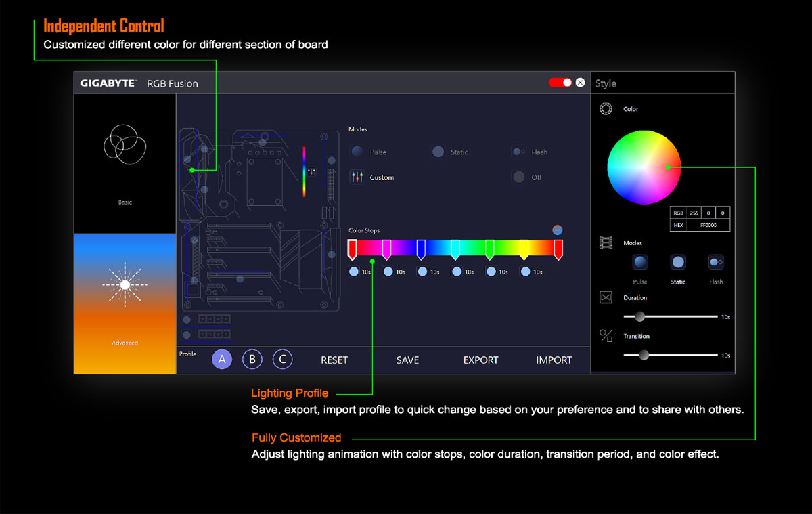This screenshot has height=514, width=812.
Task: Select the red color stop marker
Action: point(353,248)
